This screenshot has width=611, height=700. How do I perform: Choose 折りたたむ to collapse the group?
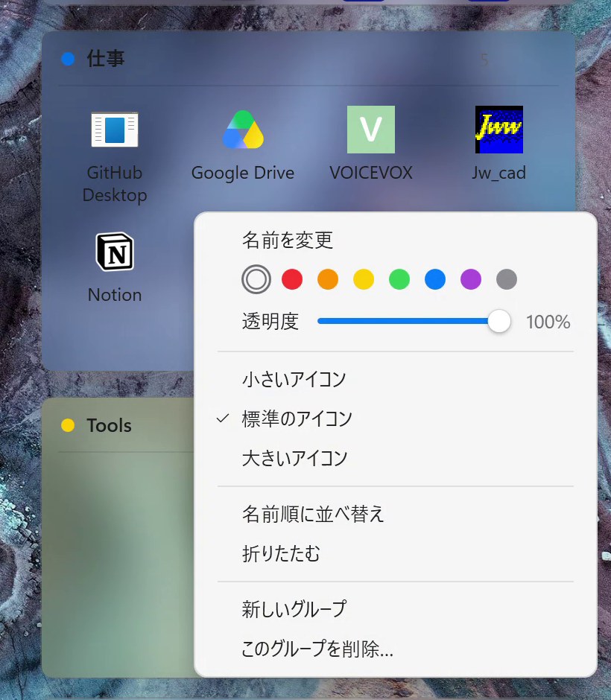[x=281, y=553]
